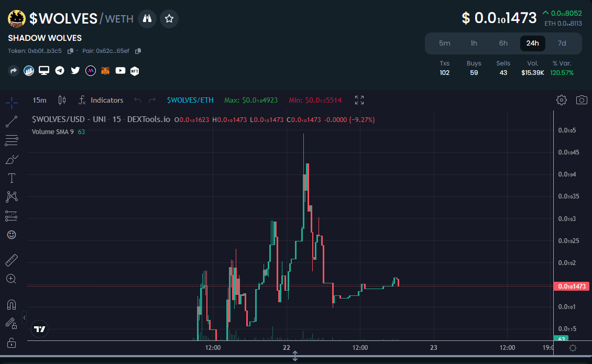
Task: Open the NFT hexagon icon
Action: pyautogui.click(x=135, y=71)
